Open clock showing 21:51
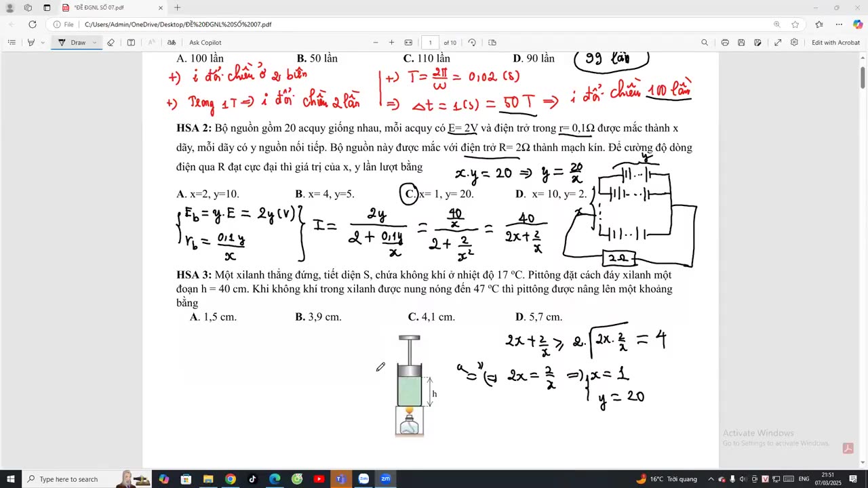The image size is (868, 488). pos(827,479)
